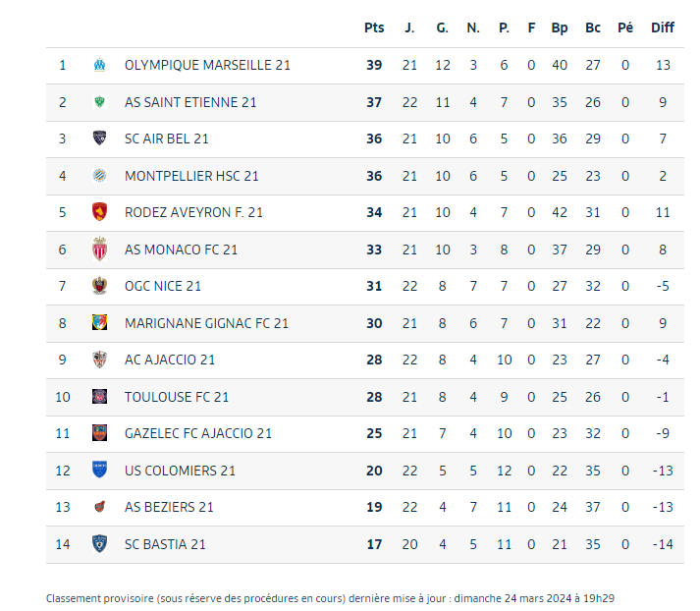Screen dimensions: 700x611
Task: Click the Bc goals-against column header
Action: [593, 28]
